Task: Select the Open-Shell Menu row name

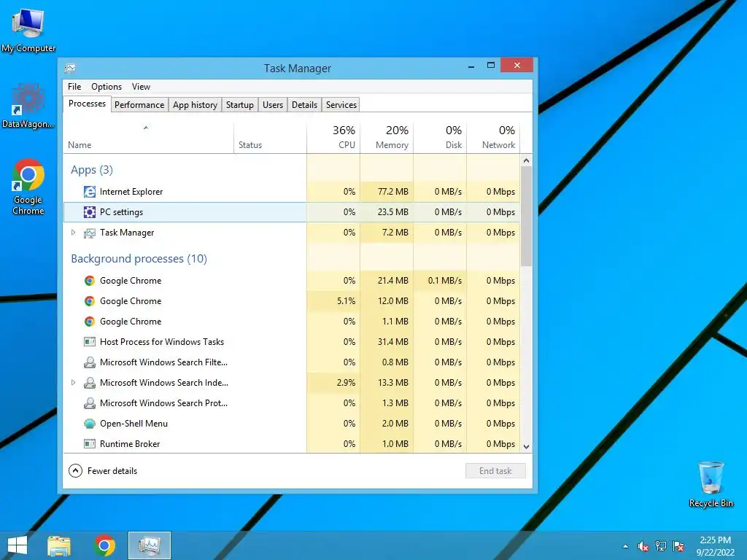Action: pyautogui.click(x=134, y=424)
